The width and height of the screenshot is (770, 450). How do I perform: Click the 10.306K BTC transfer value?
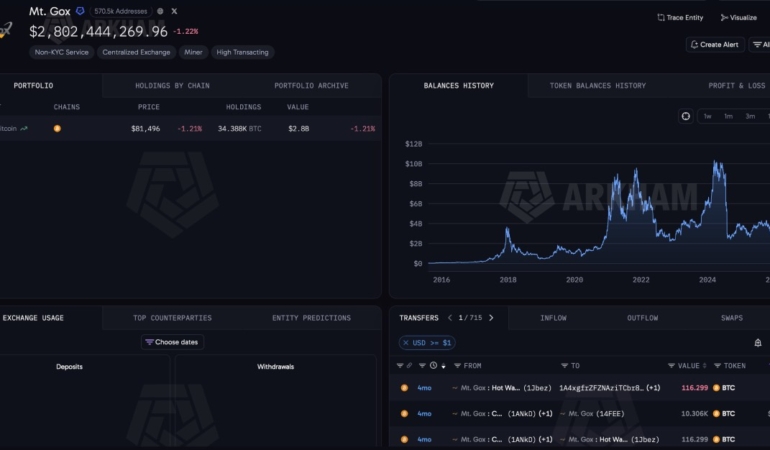(x=694, y=414)
